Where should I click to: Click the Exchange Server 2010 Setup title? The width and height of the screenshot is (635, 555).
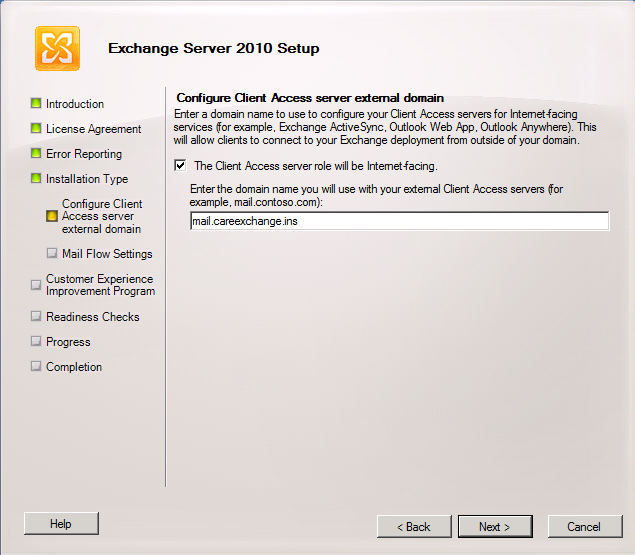213,48
